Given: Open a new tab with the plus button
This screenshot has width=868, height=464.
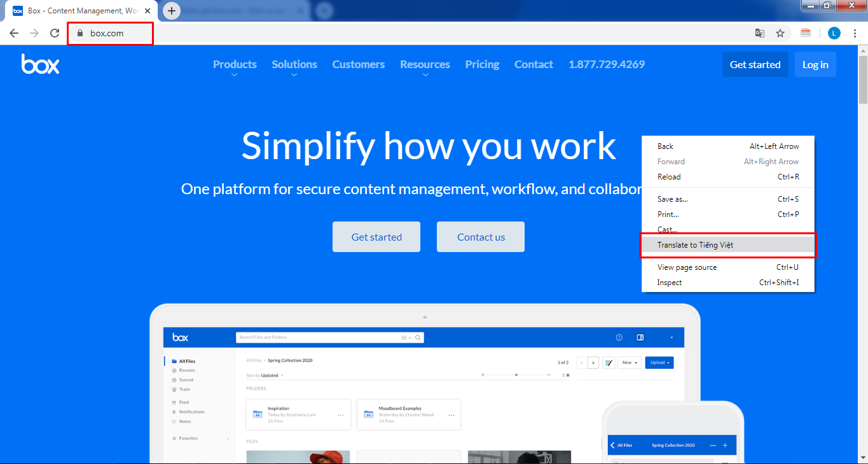Looking at the screenshot, I should pyautogui.click(x=172, y=11).
